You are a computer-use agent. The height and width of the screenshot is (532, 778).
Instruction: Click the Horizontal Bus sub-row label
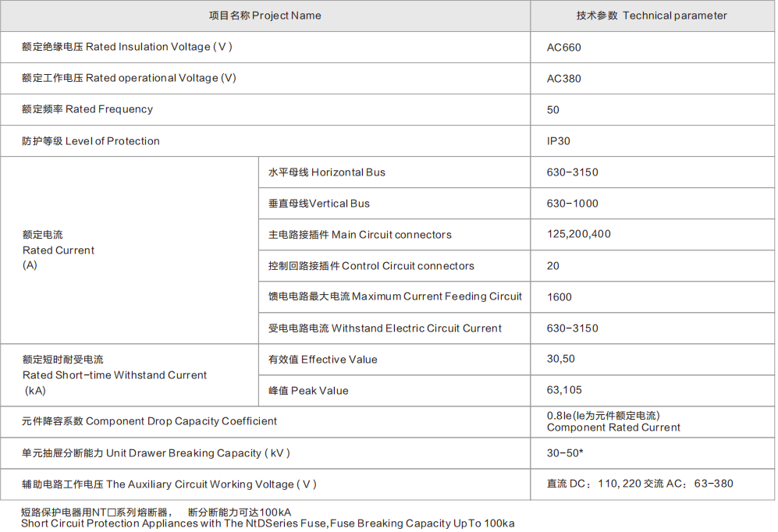(x=326, y=172)
